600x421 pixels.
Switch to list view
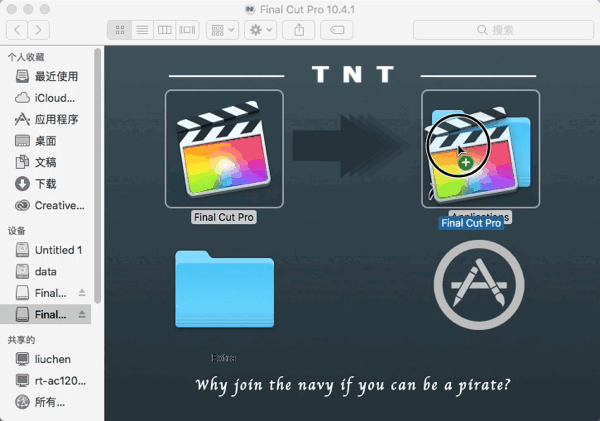(142, 30)
